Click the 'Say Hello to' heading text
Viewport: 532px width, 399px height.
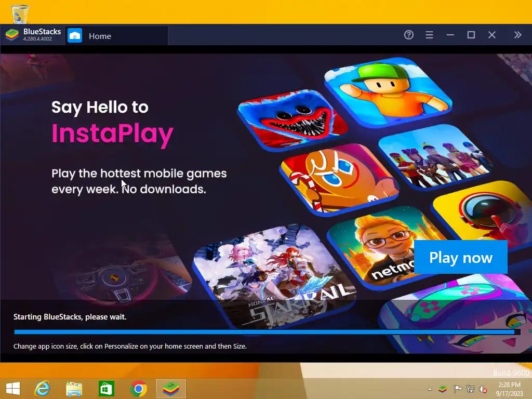tap(100, 107)
